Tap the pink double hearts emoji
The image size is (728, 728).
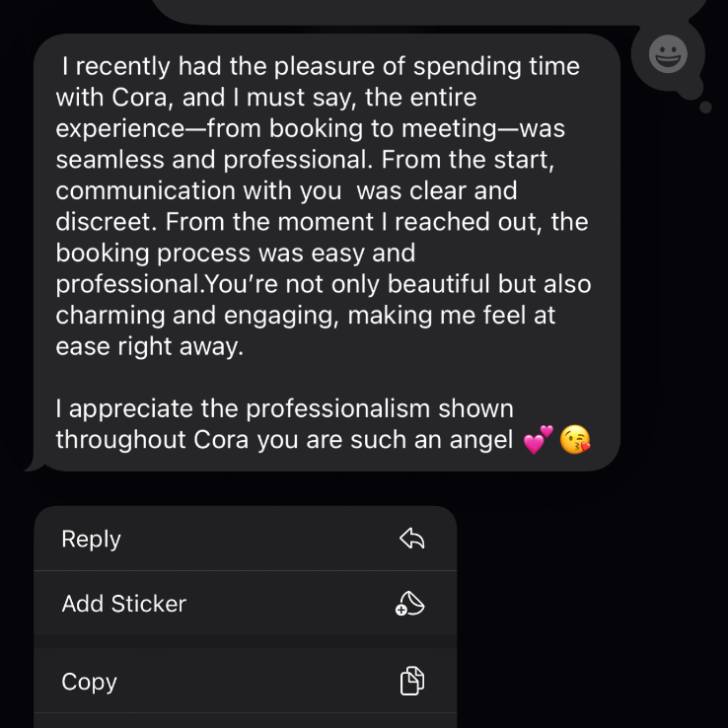click(539, 440)
